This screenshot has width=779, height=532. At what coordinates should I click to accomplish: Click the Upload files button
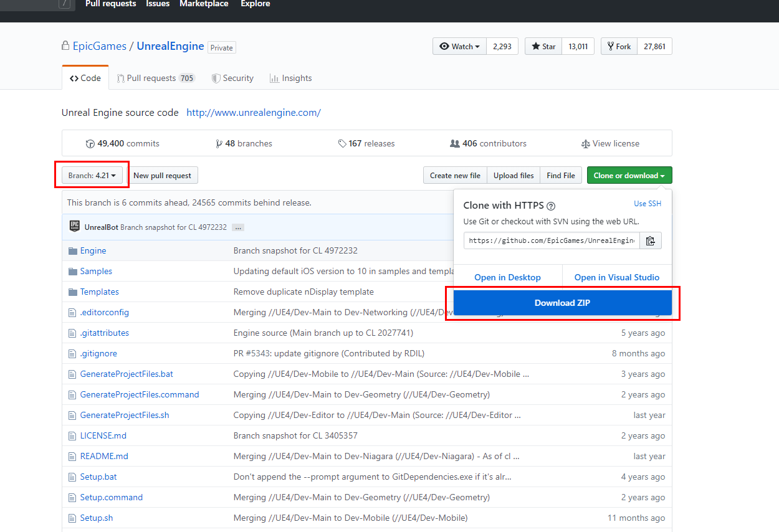coord(514,176)
